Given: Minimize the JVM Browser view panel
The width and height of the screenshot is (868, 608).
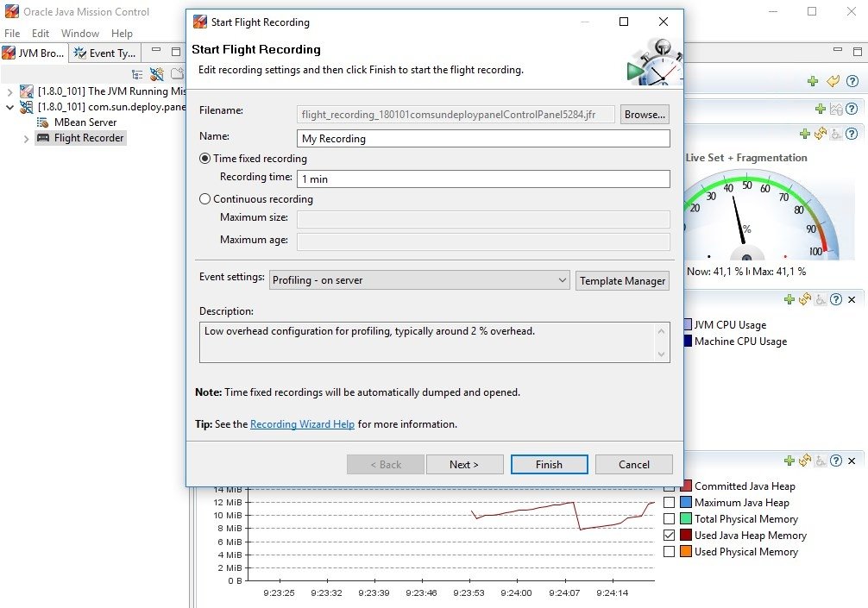Looking at the screenshot, I should coord(156,50).
